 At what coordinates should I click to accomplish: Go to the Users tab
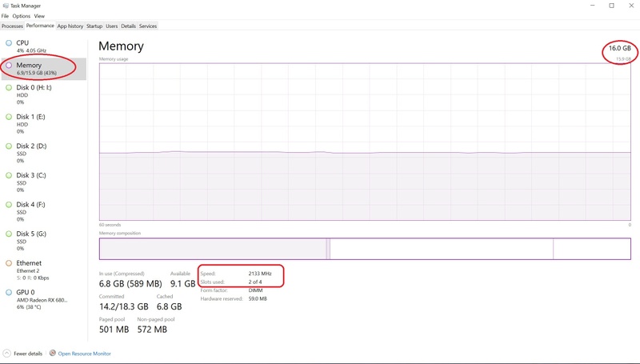coord(111,26)
